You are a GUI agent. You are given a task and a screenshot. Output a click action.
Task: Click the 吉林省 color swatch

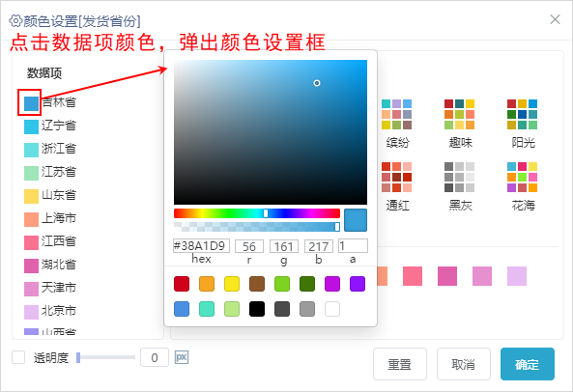pos(31,103)
